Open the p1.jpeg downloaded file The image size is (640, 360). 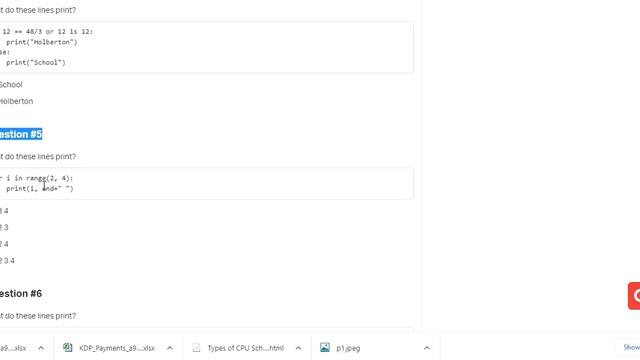pos(348,348)
